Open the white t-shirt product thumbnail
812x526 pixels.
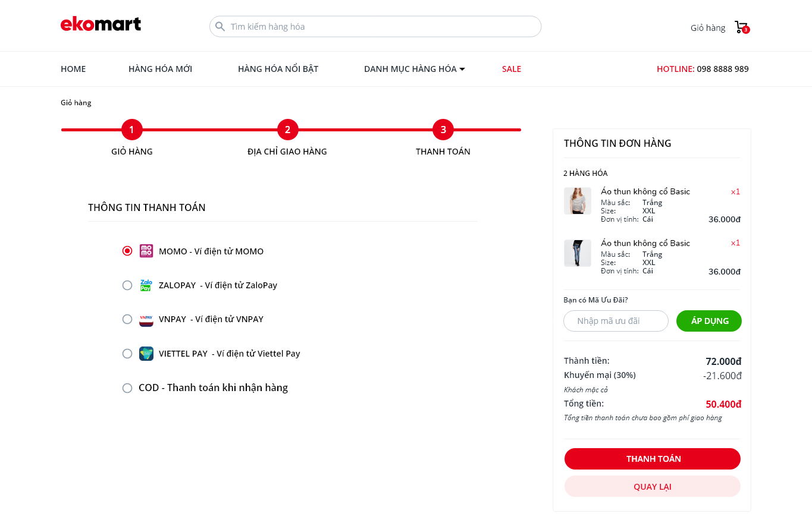577,201
